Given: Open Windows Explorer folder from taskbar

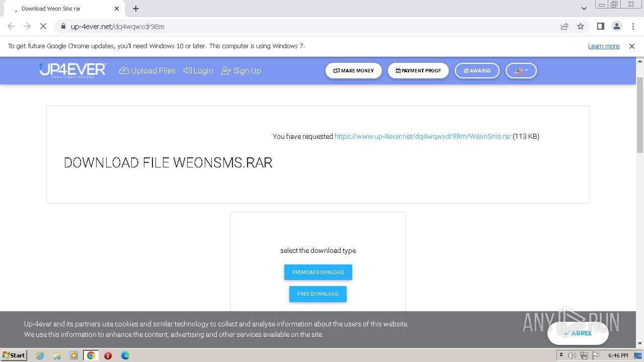Looking at the screenshot, I should [57, 355].
